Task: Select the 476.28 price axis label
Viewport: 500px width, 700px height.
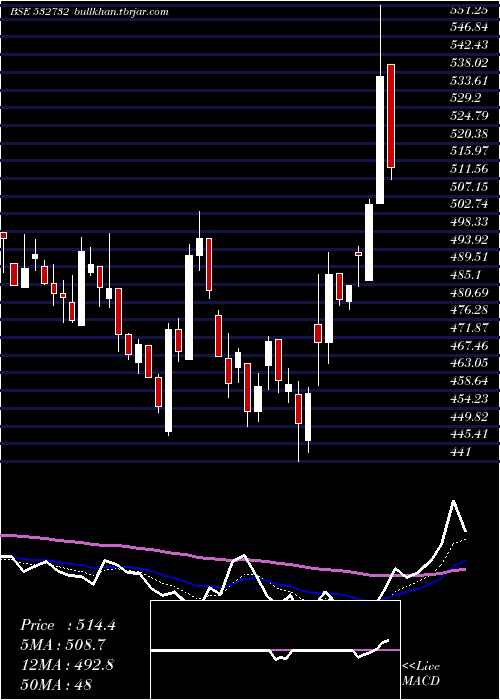Action: tap(469, 310)
